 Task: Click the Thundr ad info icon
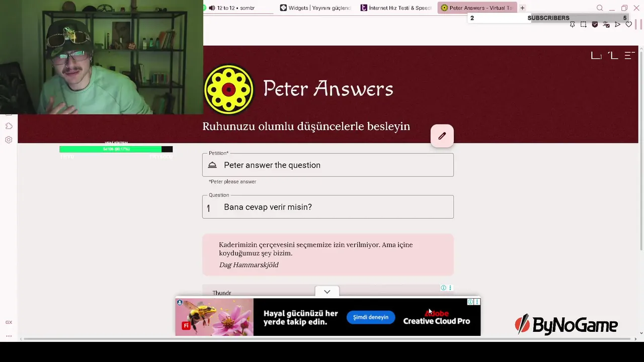443,288
